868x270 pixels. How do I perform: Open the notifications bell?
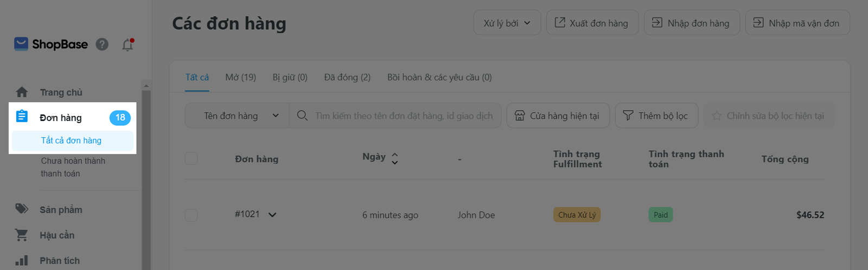(x=127, y=45)
